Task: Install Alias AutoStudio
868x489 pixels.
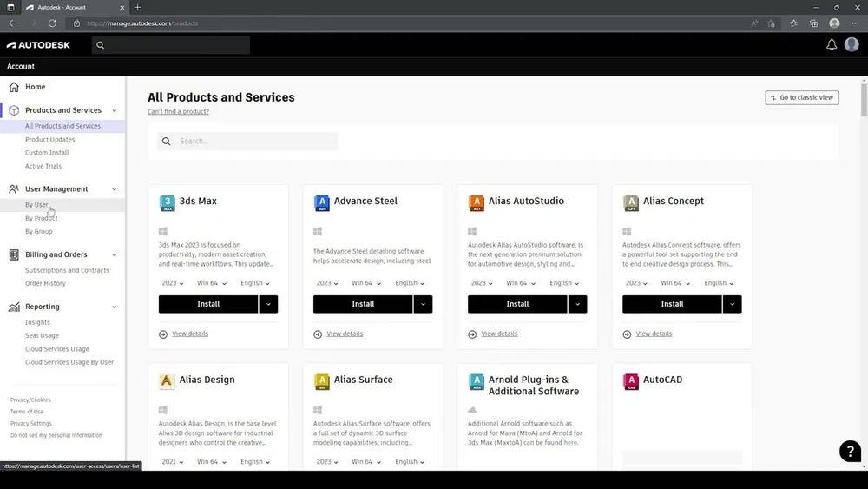Action: (x=517, y=304)
